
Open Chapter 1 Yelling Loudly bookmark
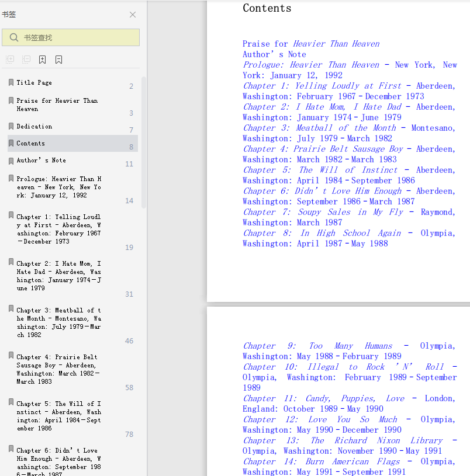[58, 229]
